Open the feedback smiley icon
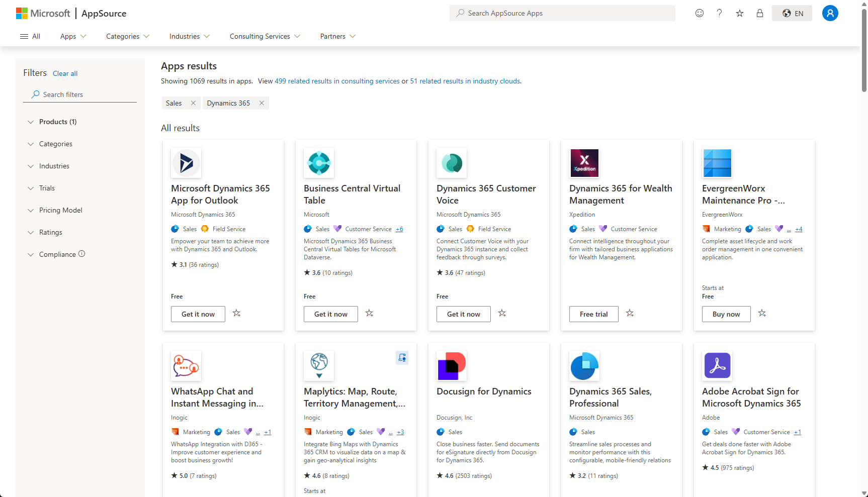868x497 pixels. tap(700, 13)
